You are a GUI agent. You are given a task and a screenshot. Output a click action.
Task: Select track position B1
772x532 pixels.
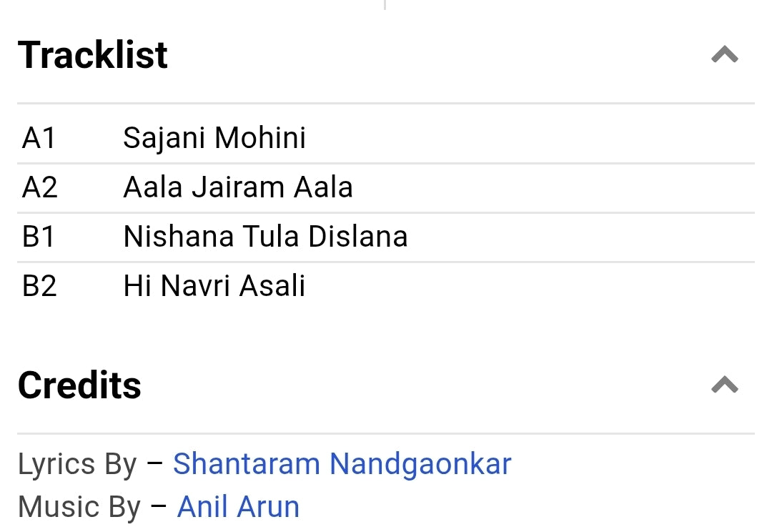39,237
